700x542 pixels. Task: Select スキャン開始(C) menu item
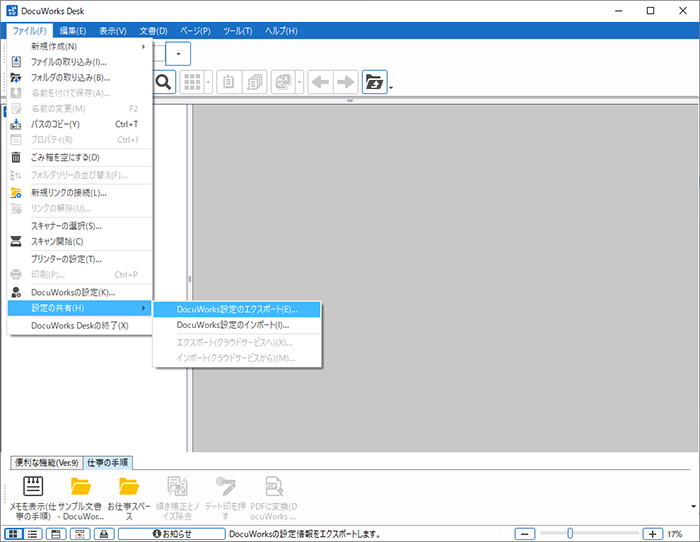[x=80, y=242]
